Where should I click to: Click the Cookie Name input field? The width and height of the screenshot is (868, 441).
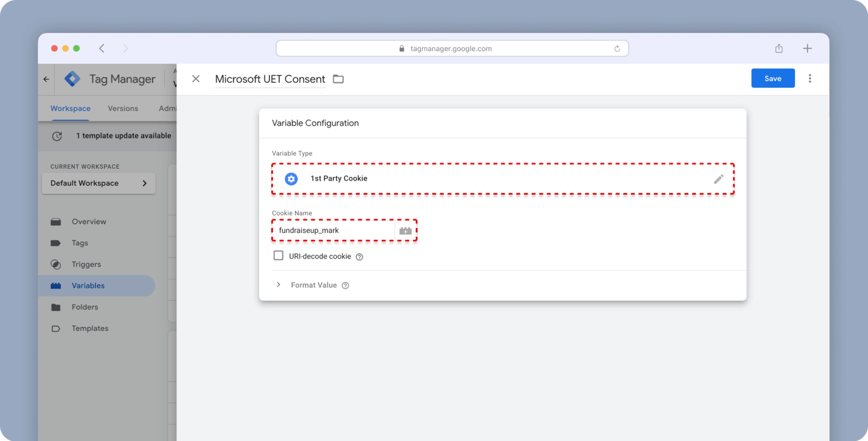tap(334, 230)
